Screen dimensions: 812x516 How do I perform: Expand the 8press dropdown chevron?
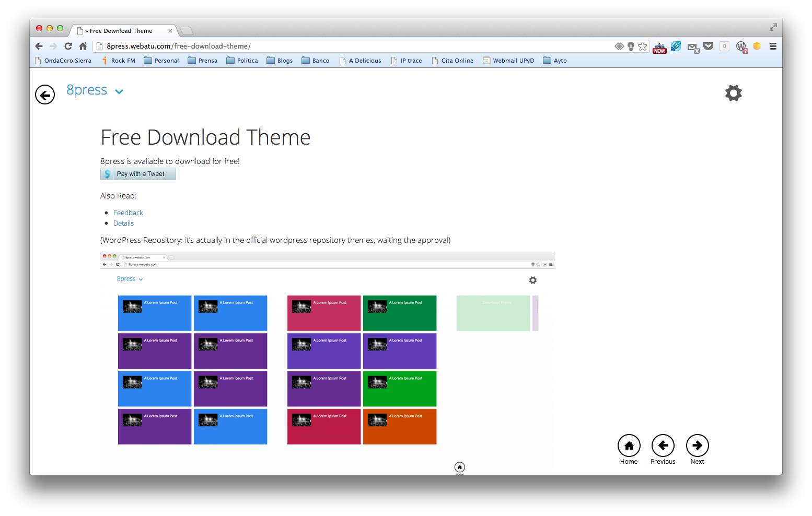pos(119,91)
